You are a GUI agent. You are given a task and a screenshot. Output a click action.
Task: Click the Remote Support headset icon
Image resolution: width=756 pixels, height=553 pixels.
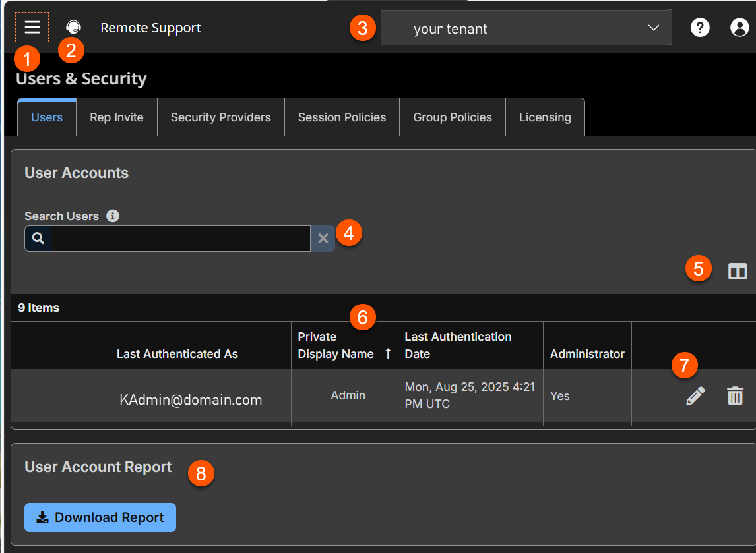73,27
